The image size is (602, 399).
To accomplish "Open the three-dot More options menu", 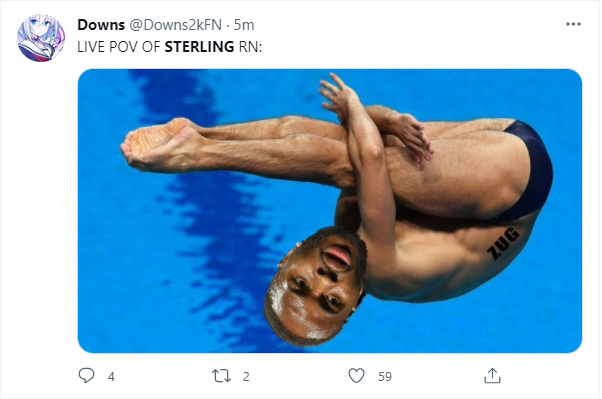I will [x=573, y=24].
